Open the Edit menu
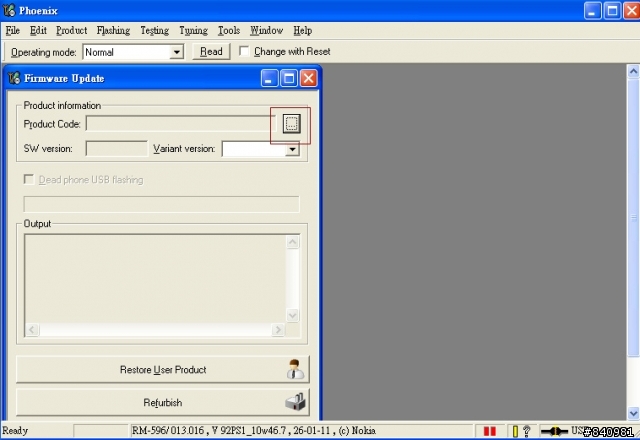 click(38, 31)
